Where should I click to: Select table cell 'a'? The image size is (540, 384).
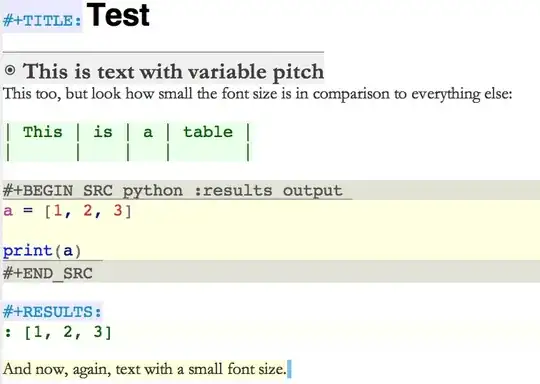click(x=148, y=133)
